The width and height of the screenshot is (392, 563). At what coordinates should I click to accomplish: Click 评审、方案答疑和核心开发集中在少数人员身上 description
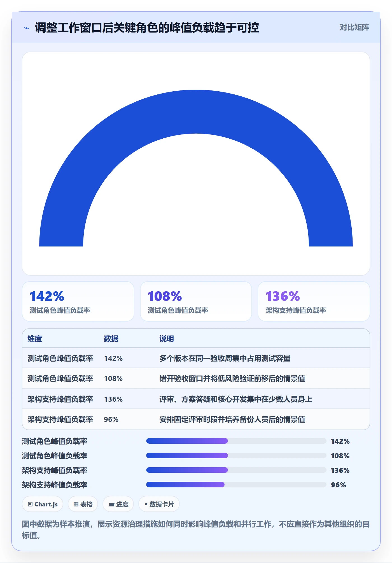click(236, 399)
